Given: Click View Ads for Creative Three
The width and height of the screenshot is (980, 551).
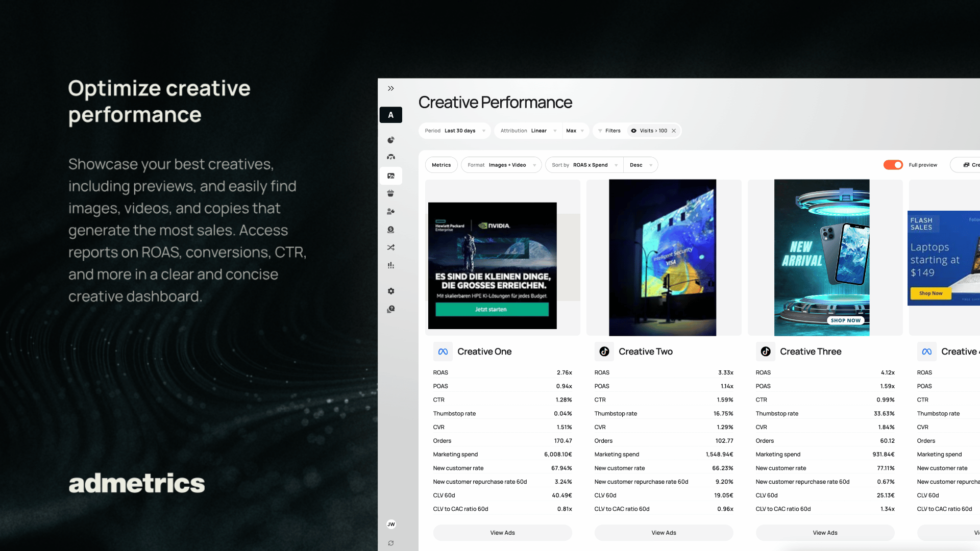Looking at the screenshot, I should tap(825, 532).
